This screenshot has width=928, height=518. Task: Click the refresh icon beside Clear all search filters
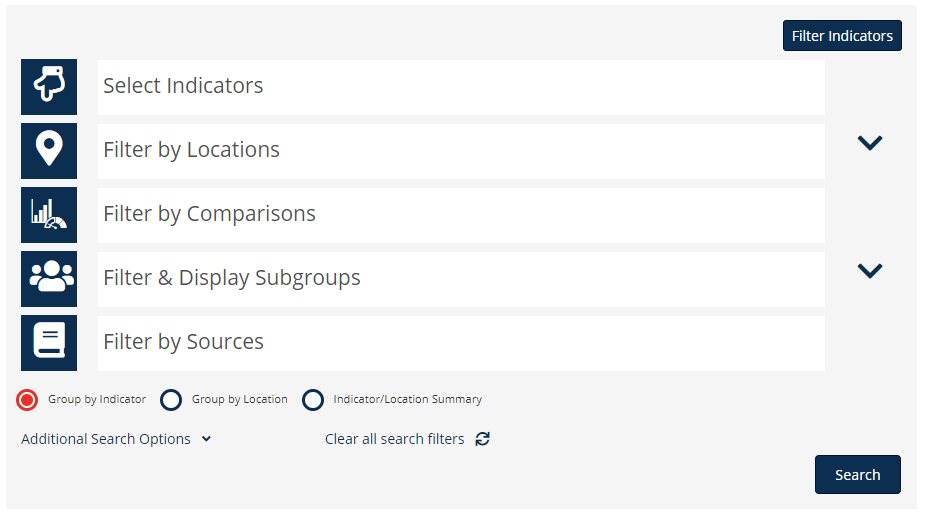click(482, 439)
